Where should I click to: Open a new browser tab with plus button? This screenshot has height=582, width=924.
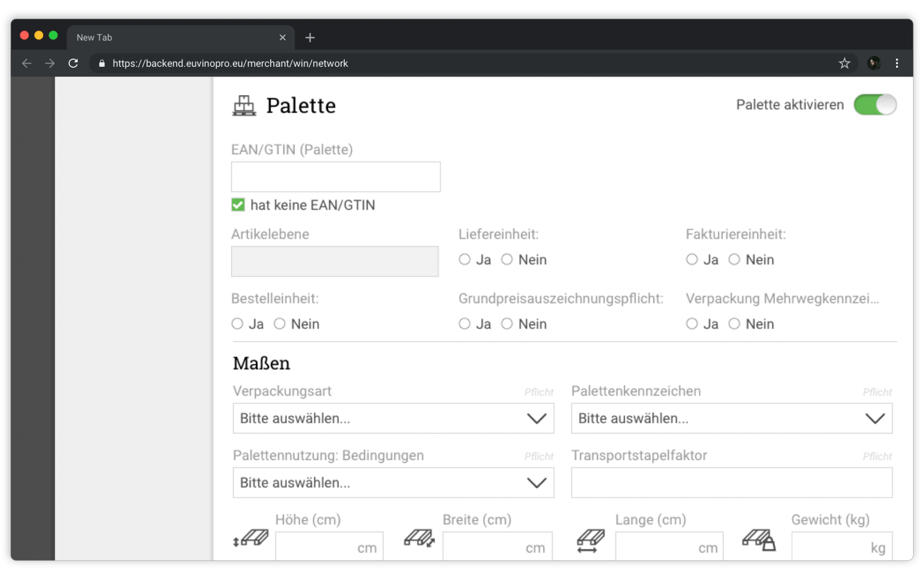click(310, 37)
